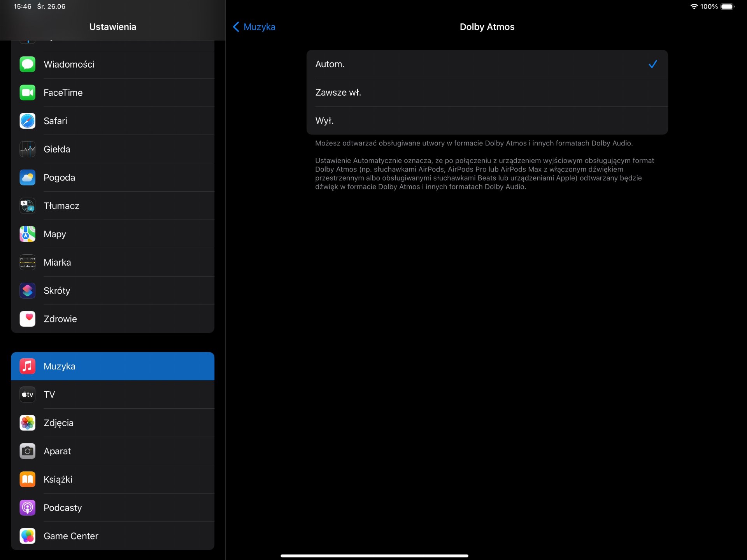Tap the Podcasty icon

[28, 508]
